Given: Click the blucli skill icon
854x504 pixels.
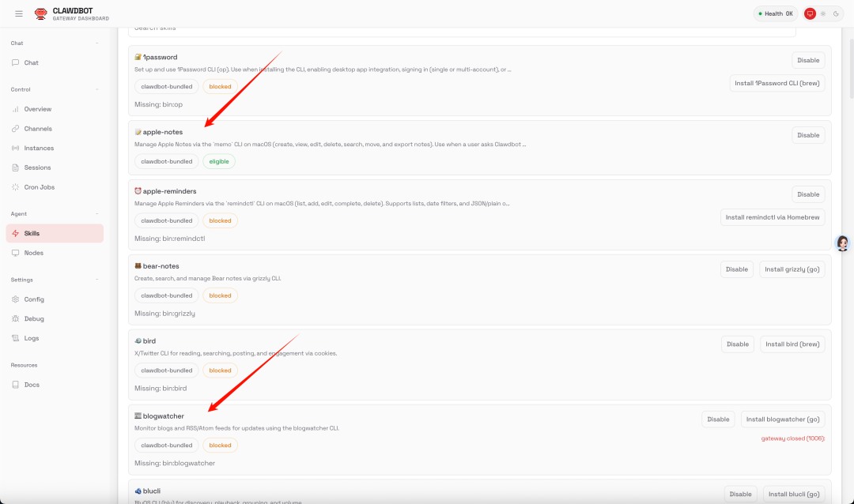Looking at the screenshot, I should pyautogui.click(x=138, y=491).
